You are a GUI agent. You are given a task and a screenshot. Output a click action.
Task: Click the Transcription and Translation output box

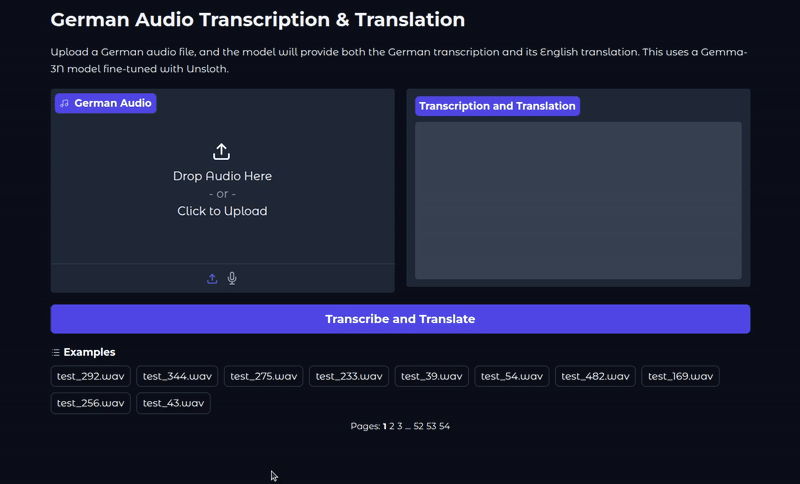point(578,200)
